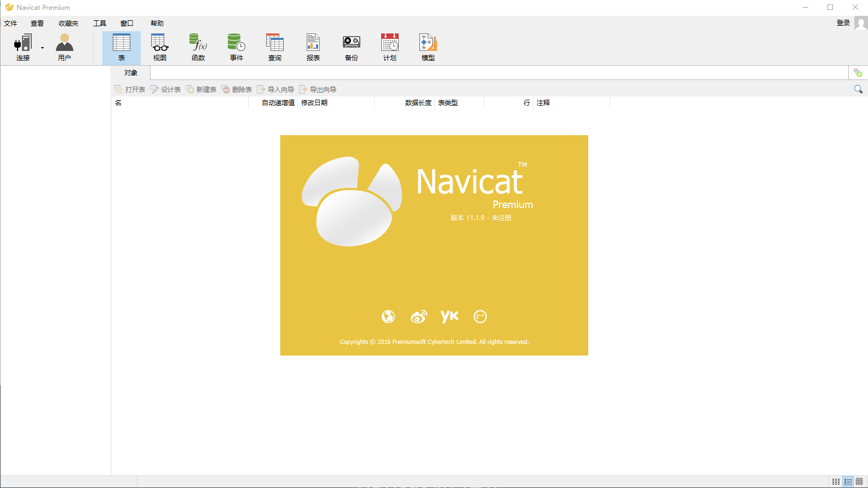Click the Weibo icon in splash
The height and width of the screenshot is (488, 868).
coord(419,317)
